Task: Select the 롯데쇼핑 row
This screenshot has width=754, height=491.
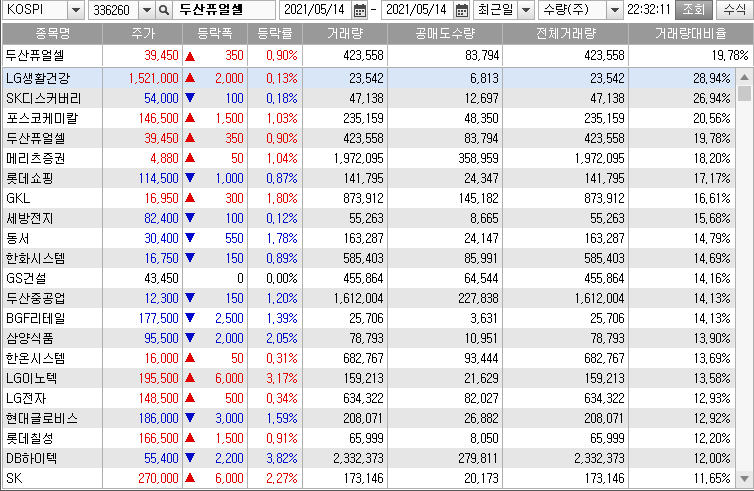Action: 369,178
